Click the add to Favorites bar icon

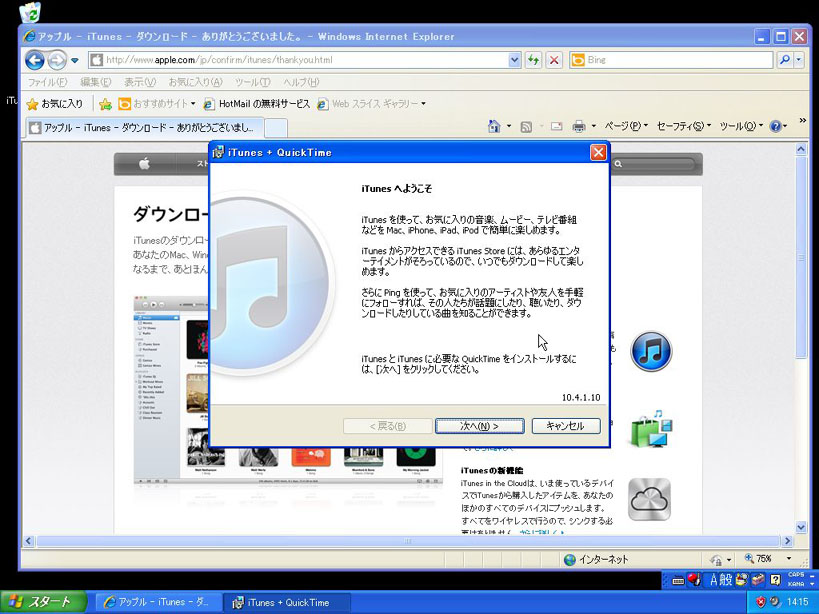click(x=106, y=104)
